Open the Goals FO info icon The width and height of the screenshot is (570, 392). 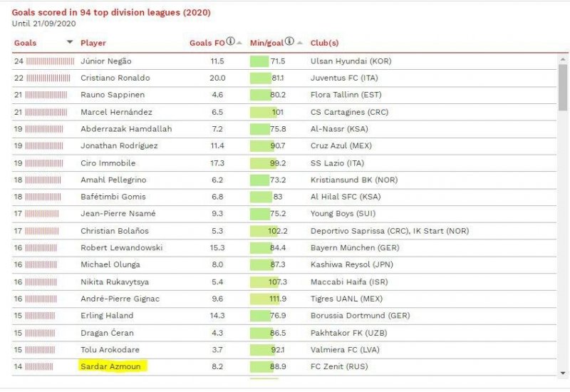pyautogui.click(x=230, y=41)
